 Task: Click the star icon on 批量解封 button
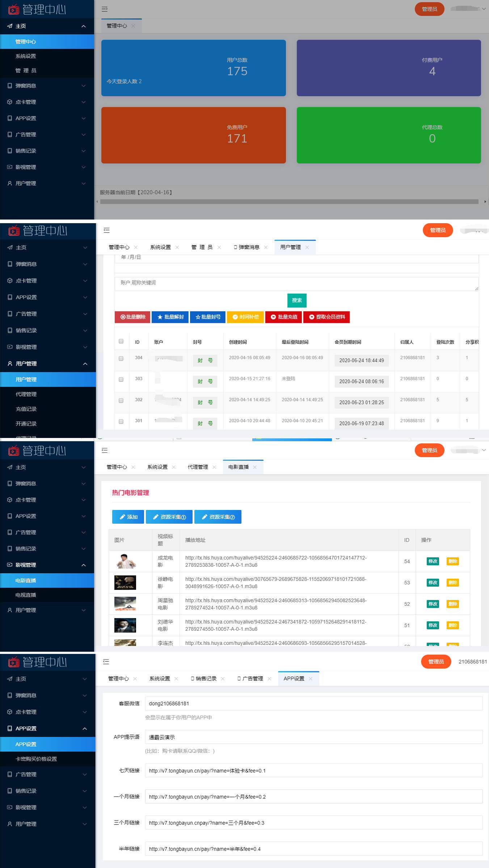[160, 317]
